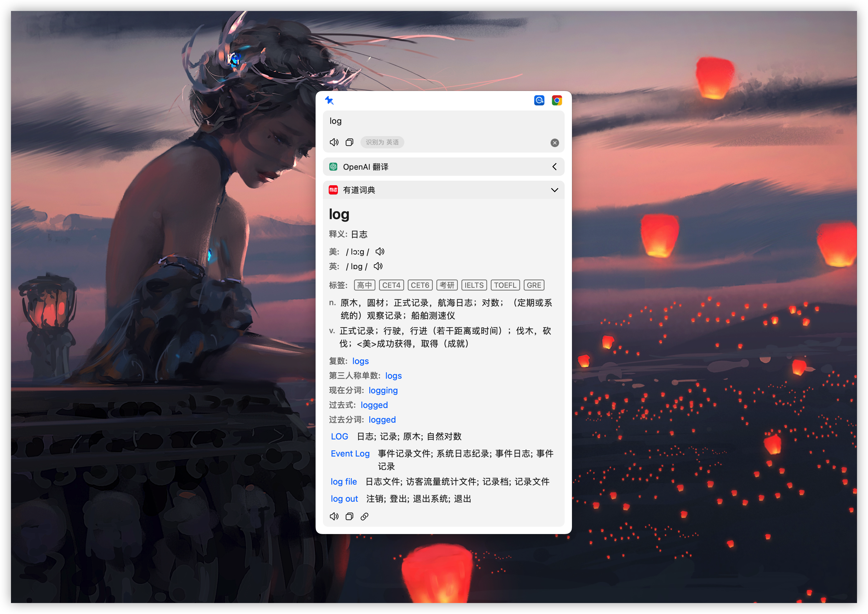Copy the input query text
This screenshot has height=614, width=868.
coord(349,142)
